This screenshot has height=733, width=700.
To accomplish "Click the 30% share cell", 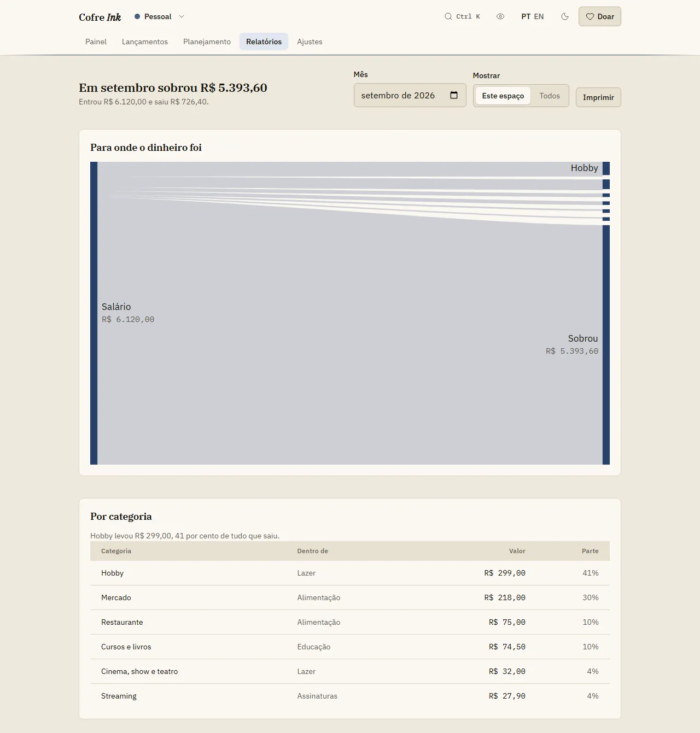I will (x=591, y=597).
